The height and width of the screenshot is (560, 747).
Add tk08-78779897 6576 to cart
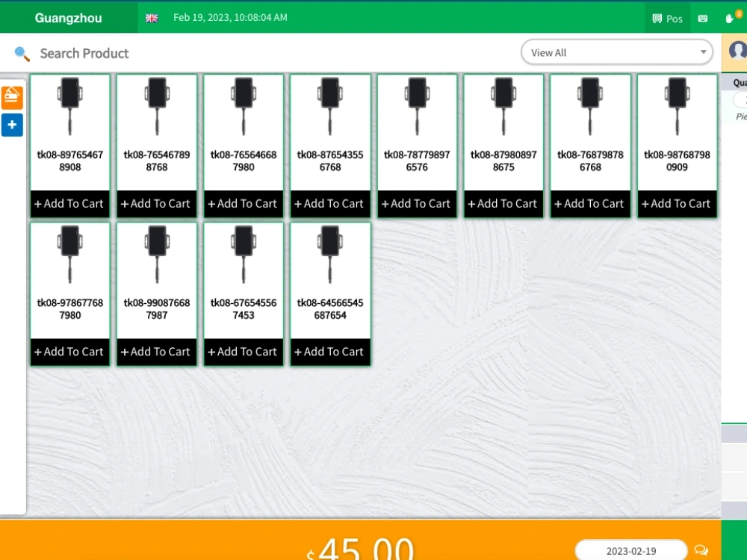point(417,204)
